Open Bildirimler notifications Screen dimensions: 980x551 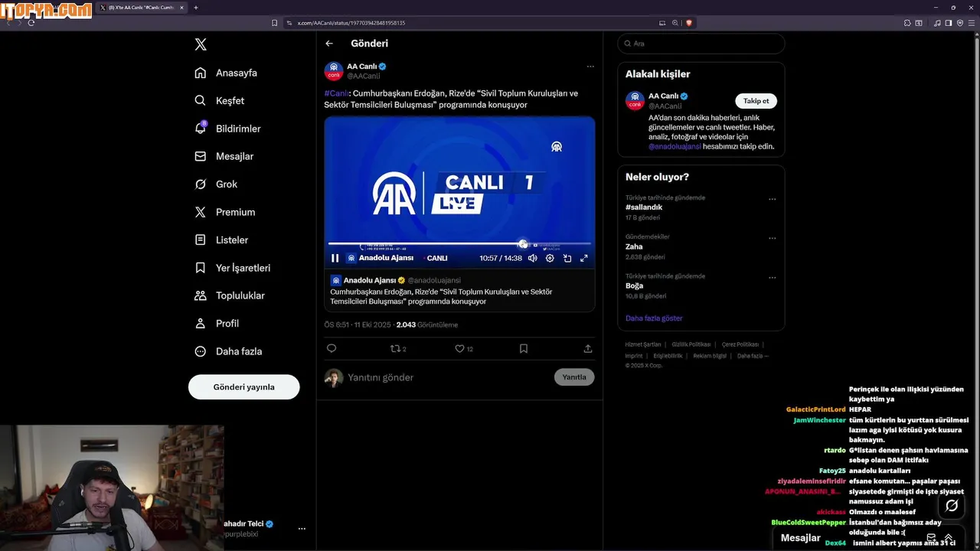point(227,129)
